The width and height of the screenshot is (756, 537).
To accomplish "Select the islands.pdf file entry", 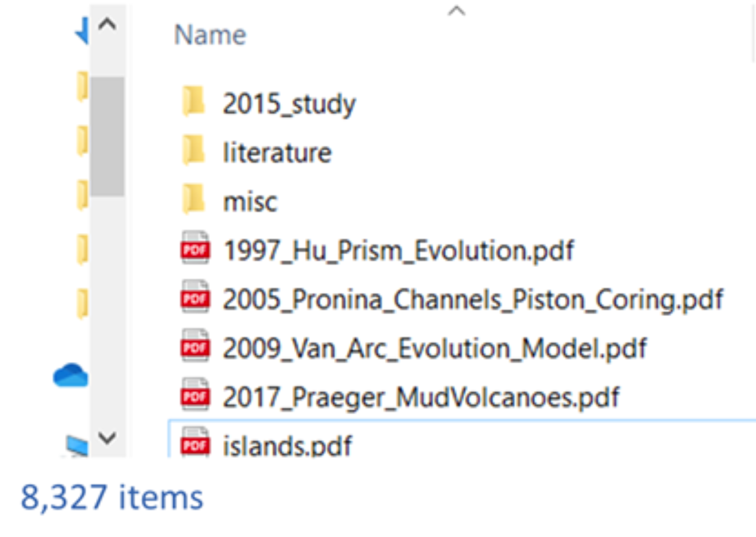I will (288, 443).
